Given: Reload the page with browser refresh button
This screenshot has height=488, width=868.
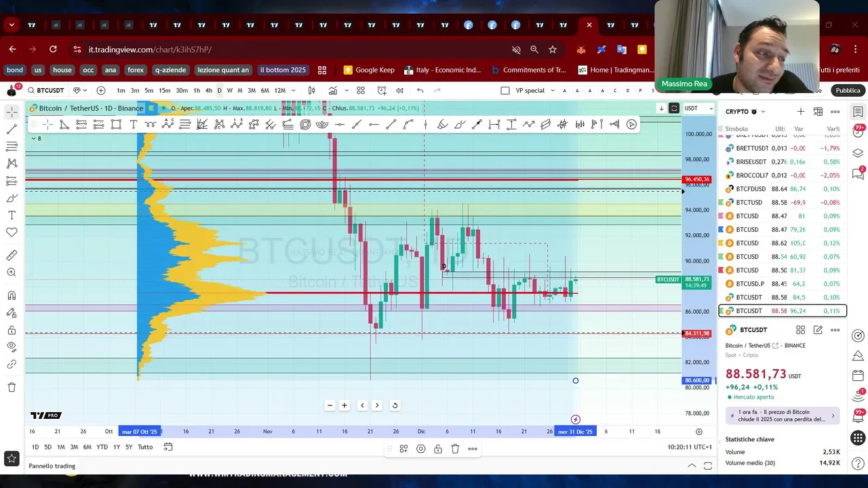Looking at the screenshot, I should (53, 49).
